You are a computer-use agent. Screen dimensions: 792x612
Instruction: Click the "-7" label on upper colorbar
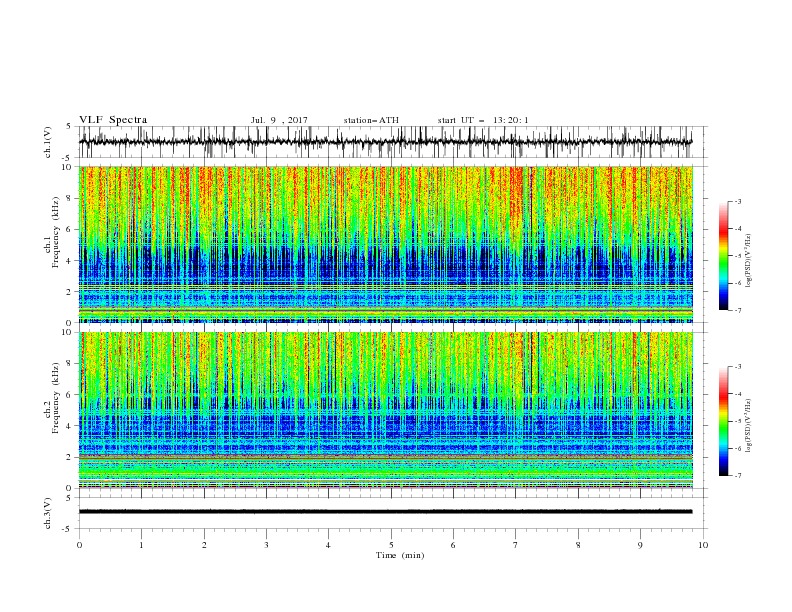(738, 310)
